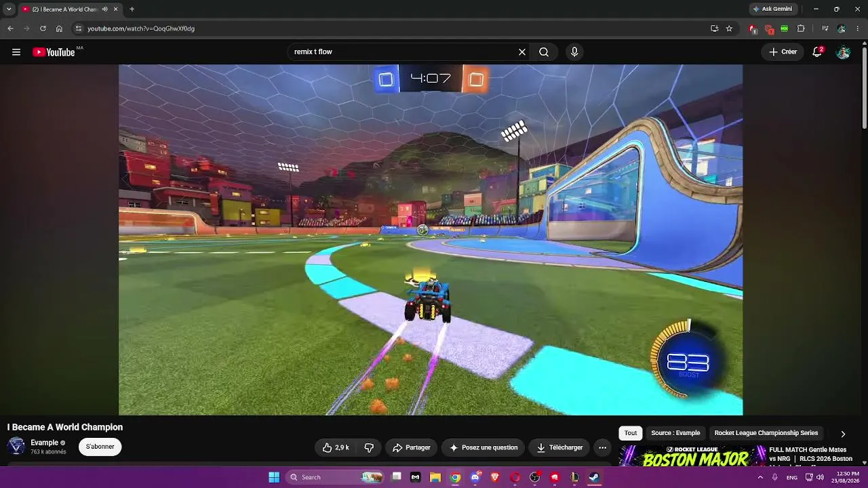Open the Extensions puzzle menu
This screenshot has width=868, height=488.
(x=801, y=28)
